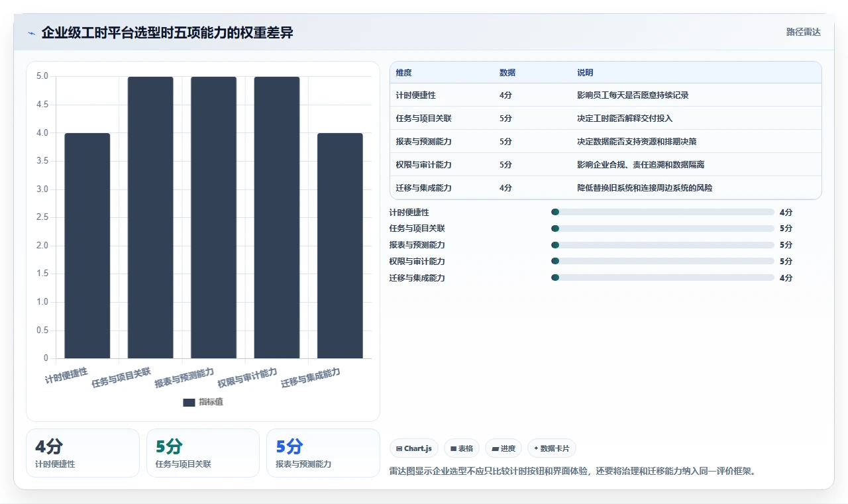The image size is (848, 504).
Task: Click the 计时便捷性 table row cell
Action: tap(416, 95)
